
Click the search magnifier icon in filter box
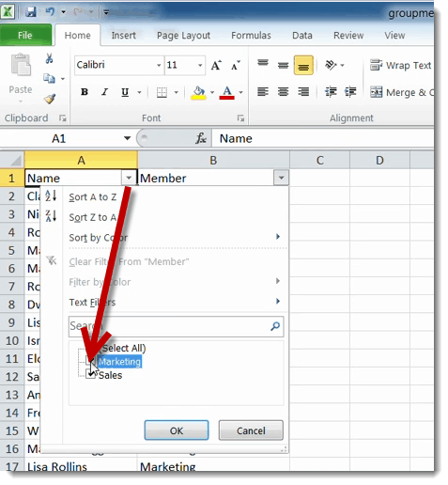click(x=275, y=326)
